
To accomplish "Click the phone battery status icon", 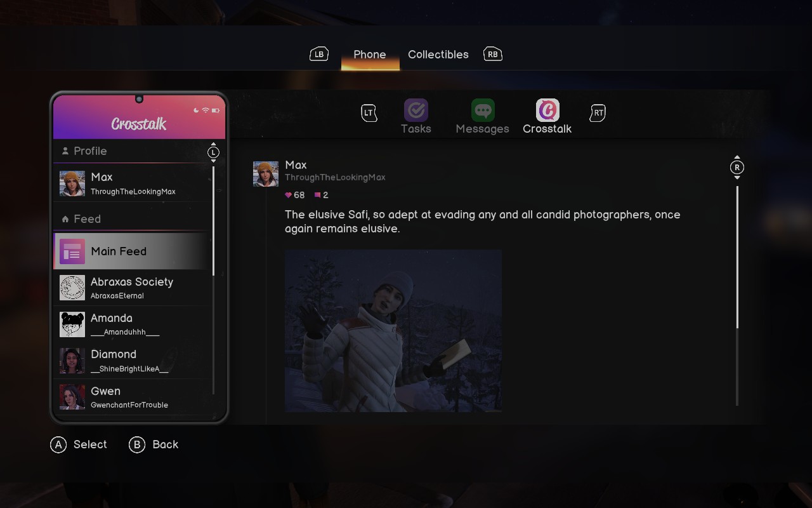I will point(216,110).
